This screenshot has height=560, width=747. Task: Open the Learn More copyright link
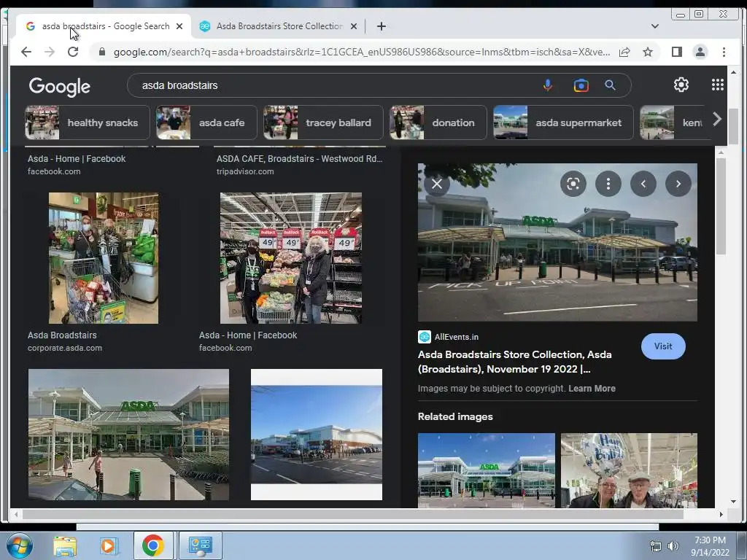coord(592,389)
